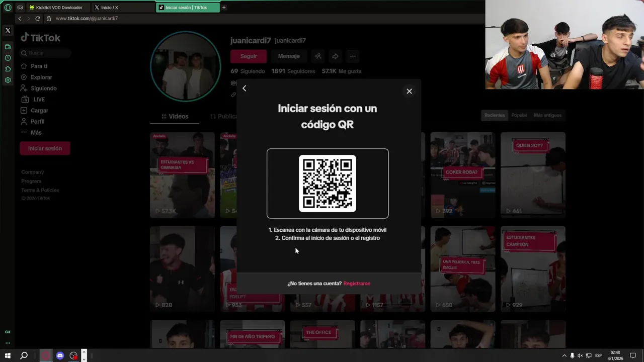The image size is (644, 362).
Task: Click the QR code image
Action: coord(328,184)
